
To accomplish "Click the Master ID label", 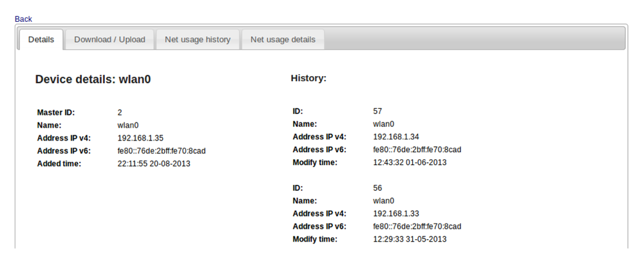I will pyautogui.click(x=56, y=113).
